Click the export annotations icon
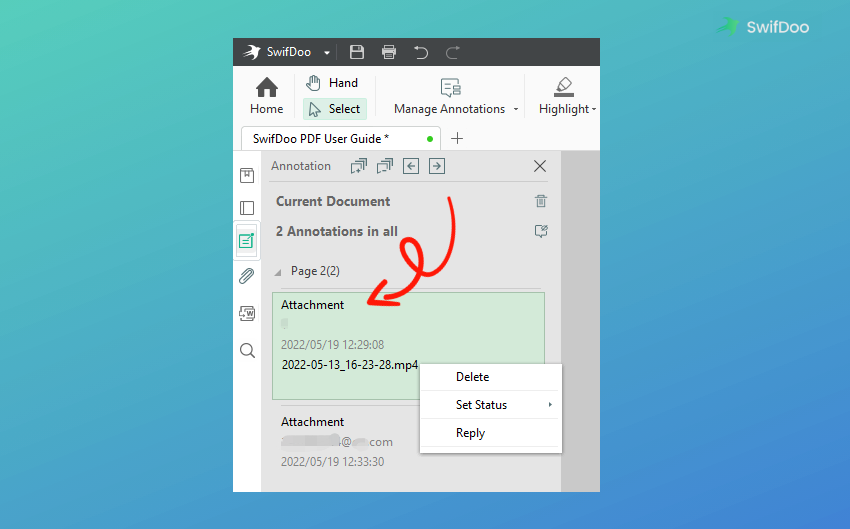 click(541, 231)
